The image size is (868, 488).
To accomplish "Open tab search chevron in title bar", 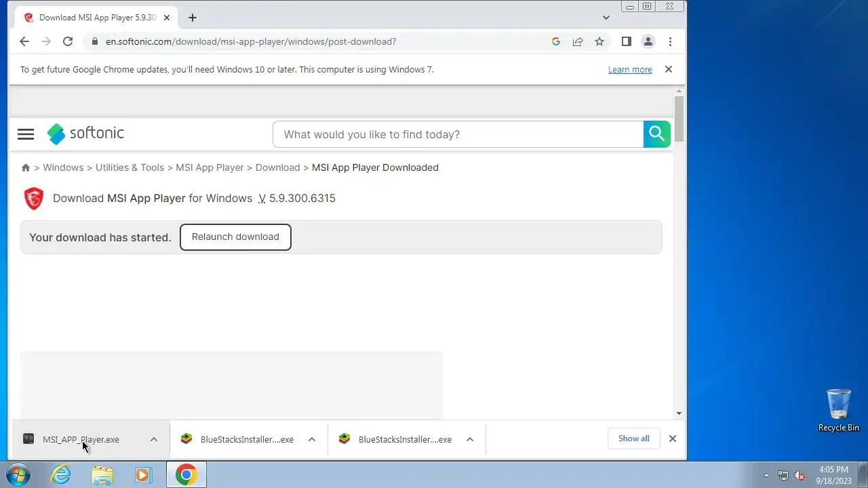I will click(x=606, y=18).
